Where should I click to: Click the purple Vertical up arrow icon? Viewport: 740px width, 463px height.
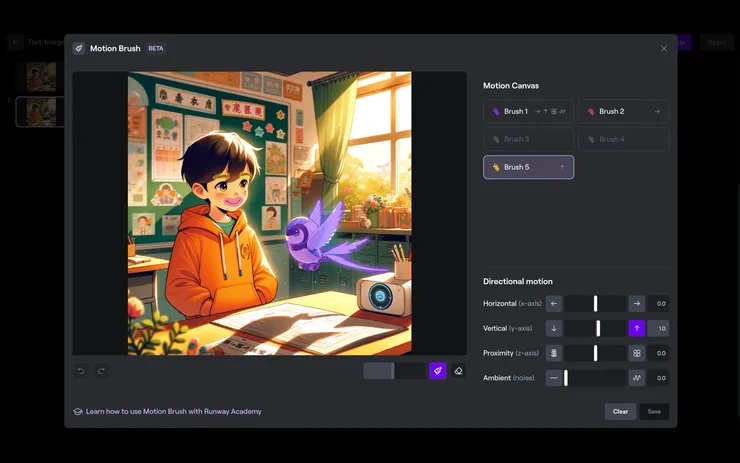coord(637,328)
